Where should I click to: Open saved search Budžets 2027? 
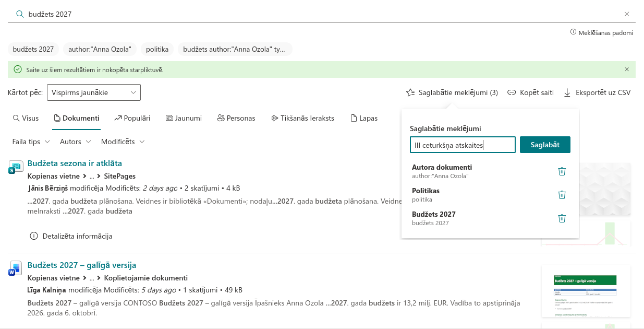pos(434,218)
